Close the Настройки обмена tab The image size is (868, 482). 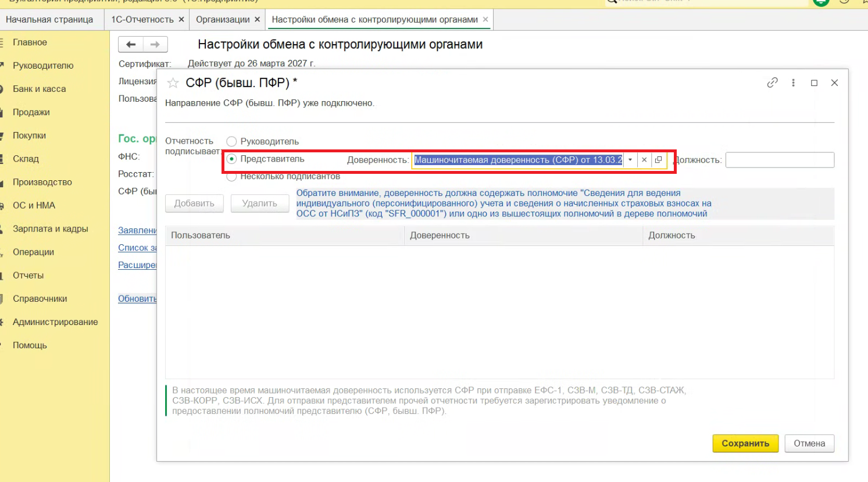click(485, 19)
